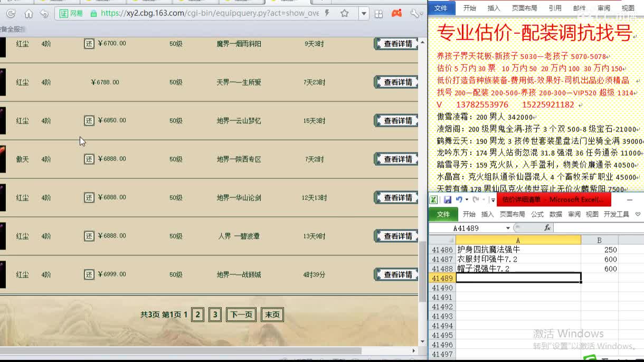Screen dimensions: 644x362
Task: Click the lightning speed-mode icon in the address bar
Action: (x=328, y=13)
